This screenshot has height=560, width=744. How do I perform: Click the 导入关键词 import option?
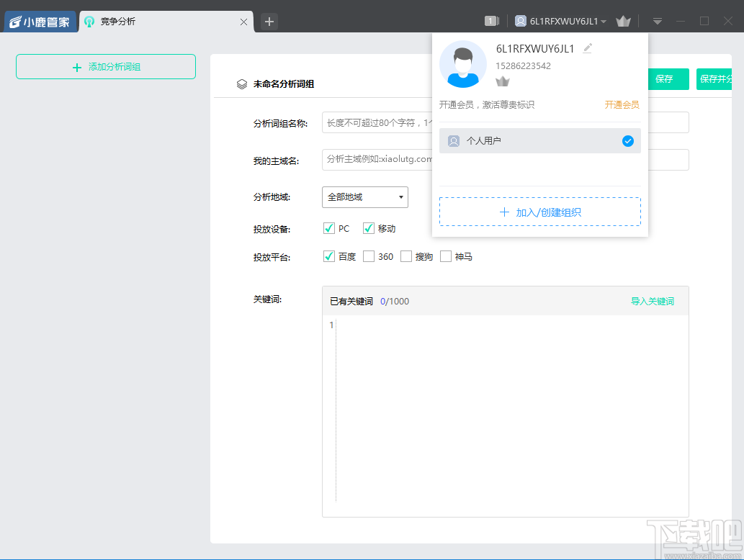pyautogui.click(x=653, y=301)
